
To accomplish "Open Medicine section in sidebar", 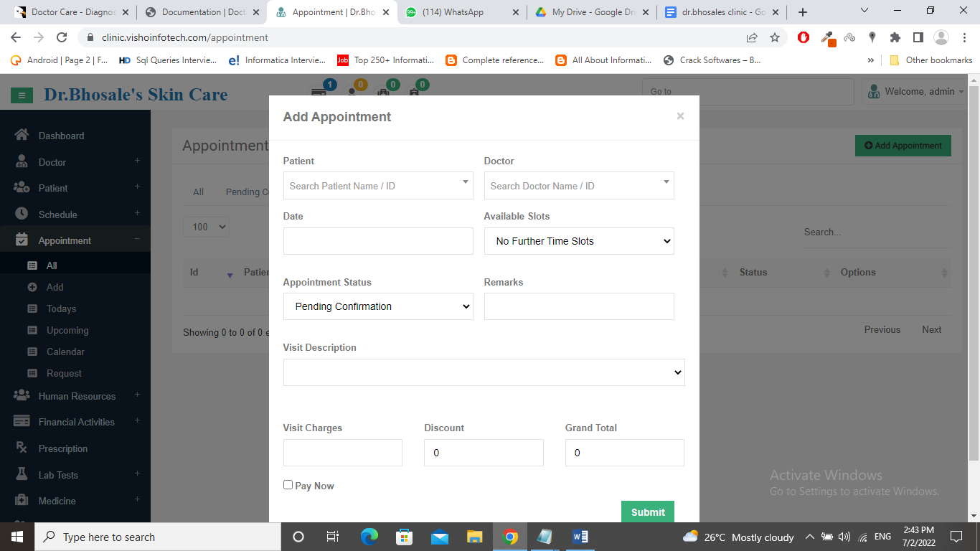I will pyautogui.click(x=57, y=501).
